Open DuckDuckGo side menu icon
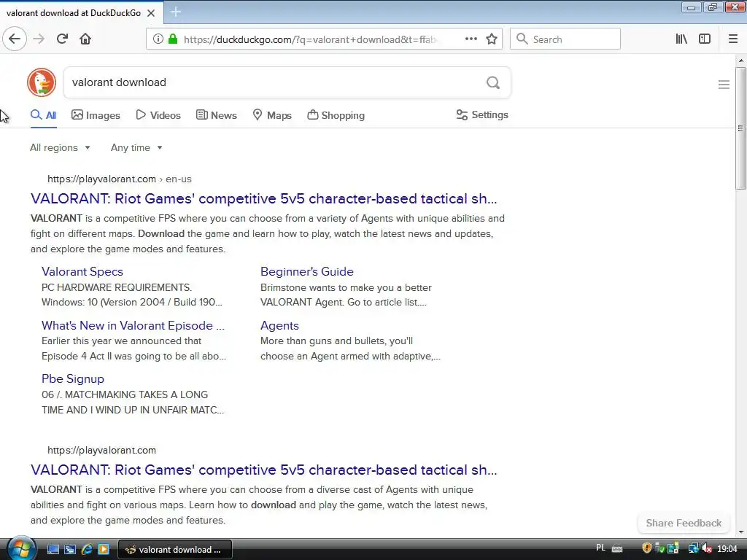The width and height of the screenshot is (747, 560). click(x=724, y=85)
